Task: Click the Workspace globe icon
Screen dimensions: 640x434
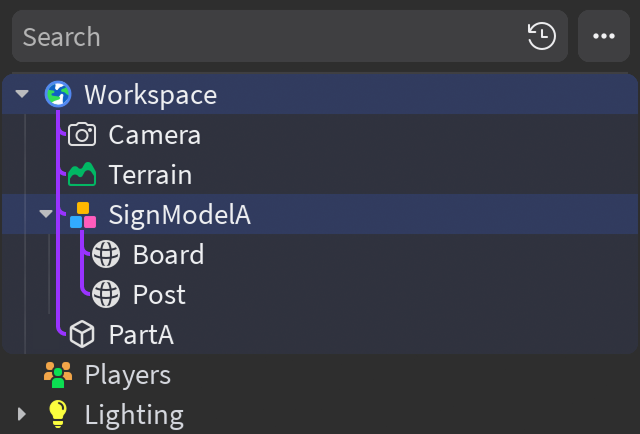Action: click(x=58, y=95)
